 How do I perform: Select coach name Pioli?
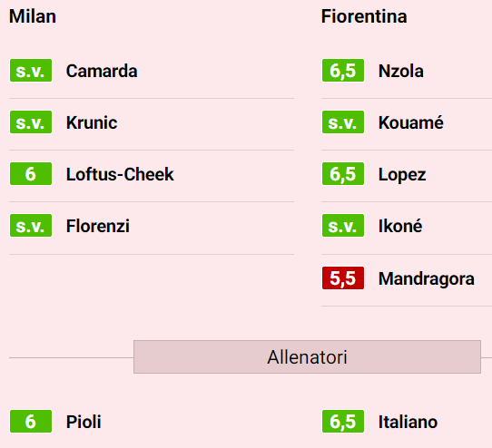click(x=84, y=422)
